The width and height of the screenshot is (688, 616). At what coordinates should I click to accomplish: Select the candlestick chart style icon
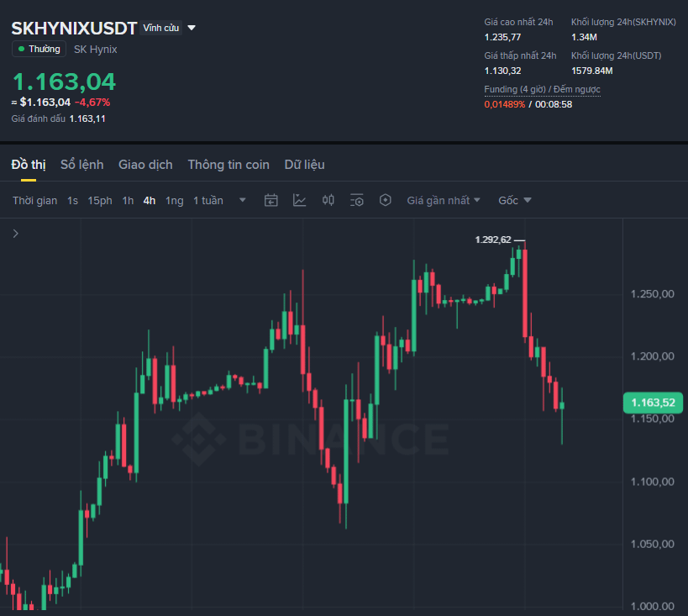click(x=328, y=201)
